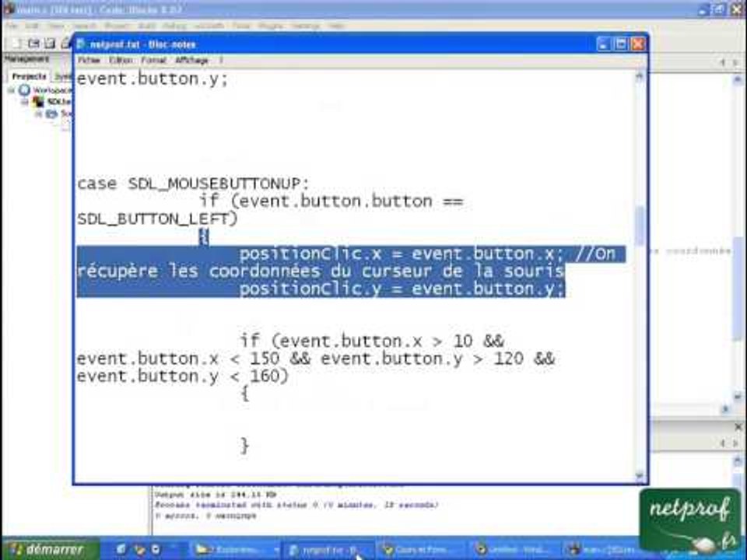The height and width of the screenshot is (560, 747).
Task: Click editor horizontal scrollbar right arrow in Code::Blocks
Action: pos(725,408)
